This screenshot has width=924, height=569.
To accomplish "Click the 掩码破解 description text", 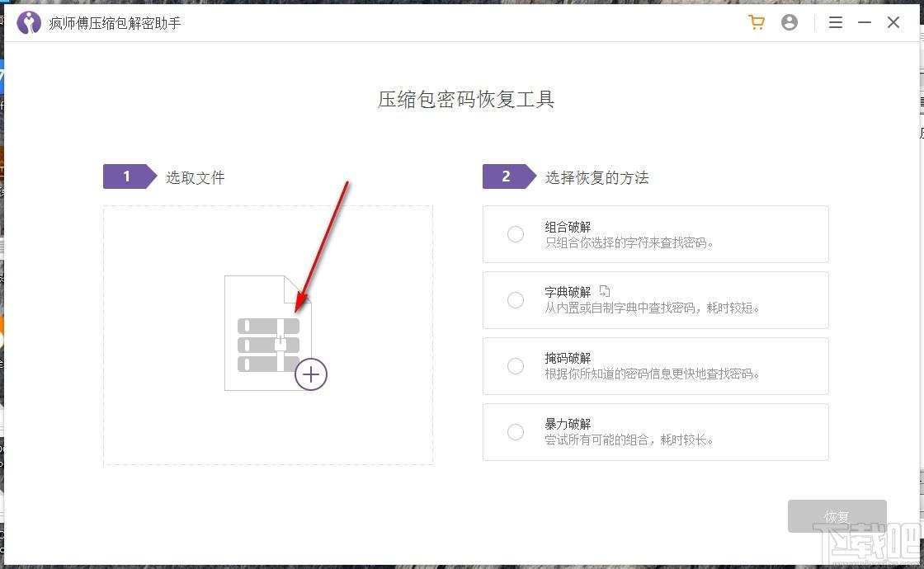I will point(653,374).
